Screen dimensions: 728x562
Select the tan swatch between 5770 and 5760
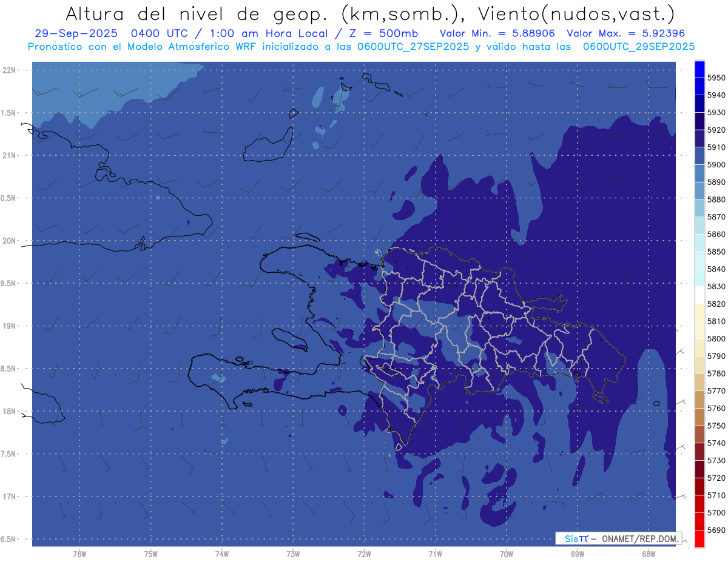click(699, 400)
